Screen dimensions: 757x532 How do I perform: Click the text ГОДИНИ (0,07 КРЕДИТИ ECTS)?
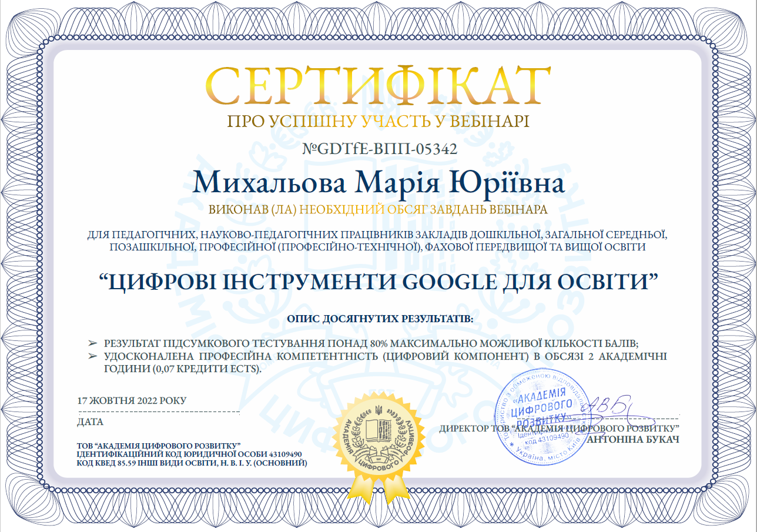tap(183, 369)
